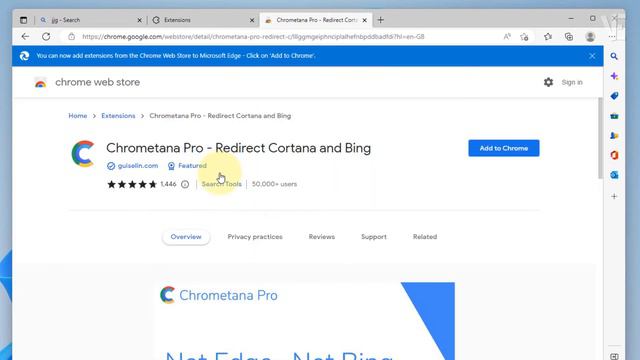The height and width of the screenshot is (360, 640).
Task: Add a sidebar app with plus icon
Action: coord(614,196)
